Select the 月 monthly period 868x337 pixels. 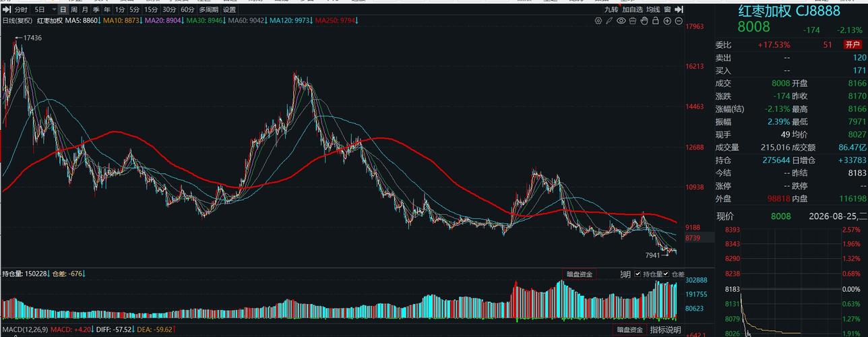85,9
